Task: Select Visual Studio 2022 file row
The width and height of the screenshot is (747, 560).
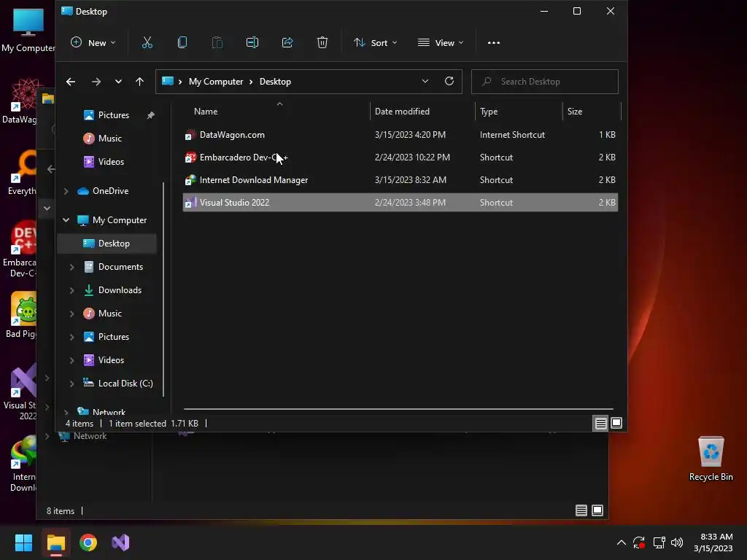Action: (400, 203)
